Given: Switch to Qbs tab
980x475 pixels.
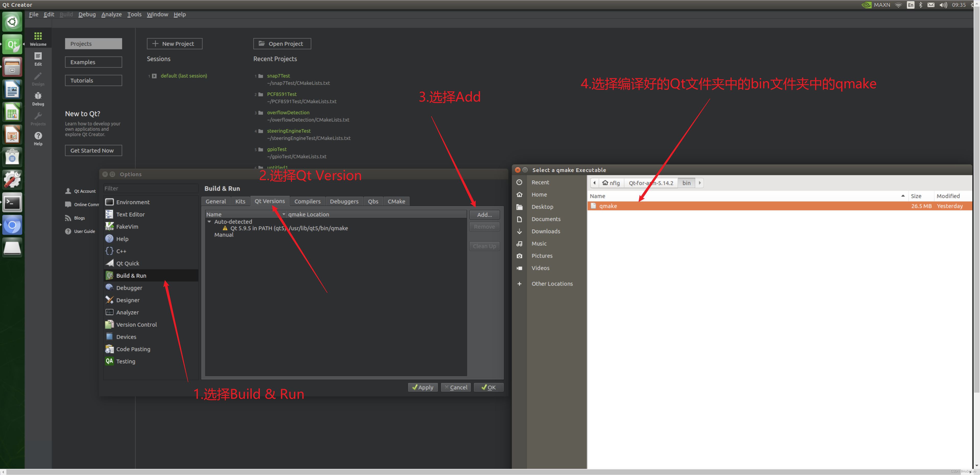Looking at the screenshot, I should (x=373, y=201).
